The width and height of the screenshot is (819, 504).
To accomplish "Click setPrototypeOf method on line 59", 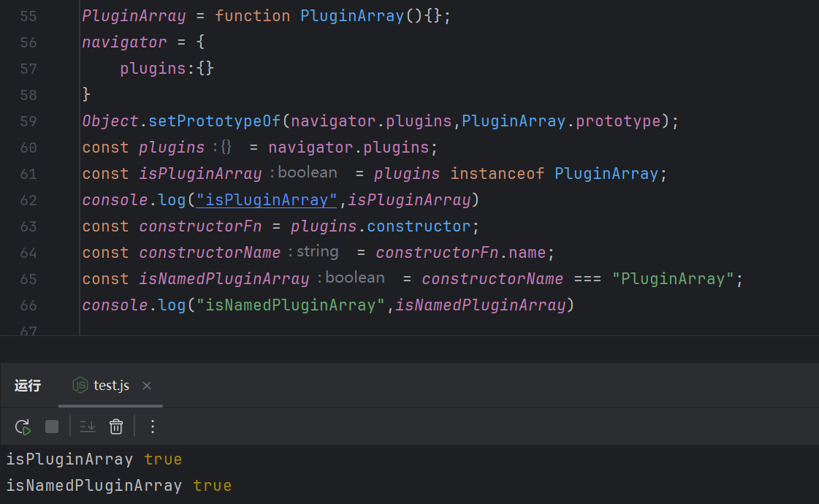I will pyautogui.click(x=215, y=121).
